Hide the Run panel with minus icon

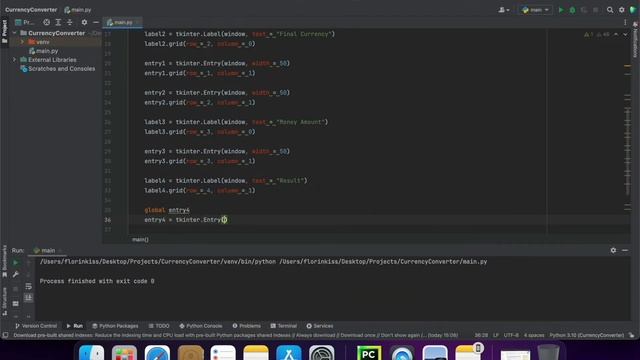point(625,250)
